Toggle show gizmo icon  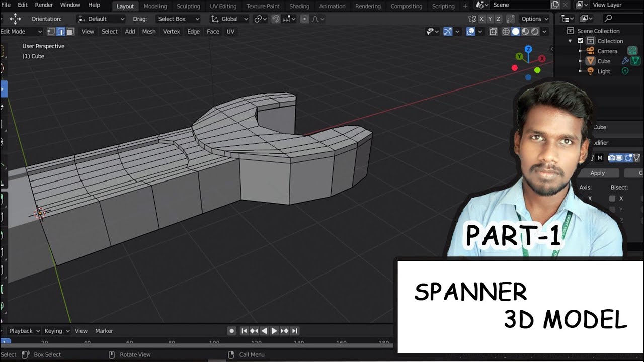tap(447, 31)
